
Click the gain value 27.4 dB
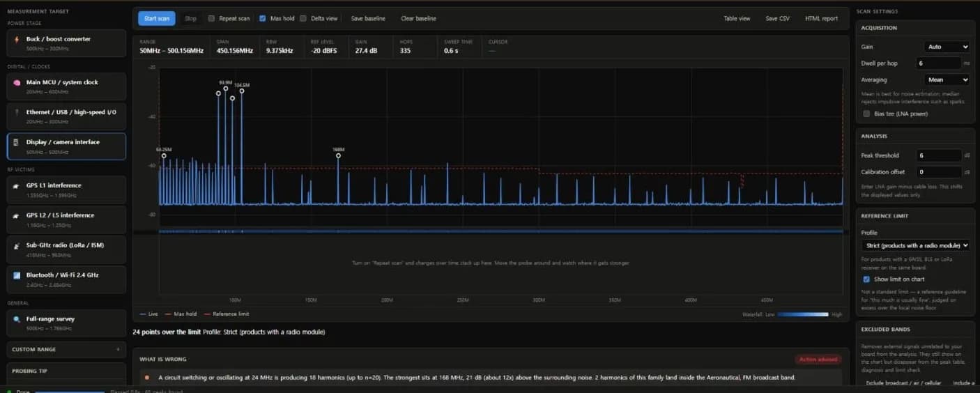click(366, 50)
